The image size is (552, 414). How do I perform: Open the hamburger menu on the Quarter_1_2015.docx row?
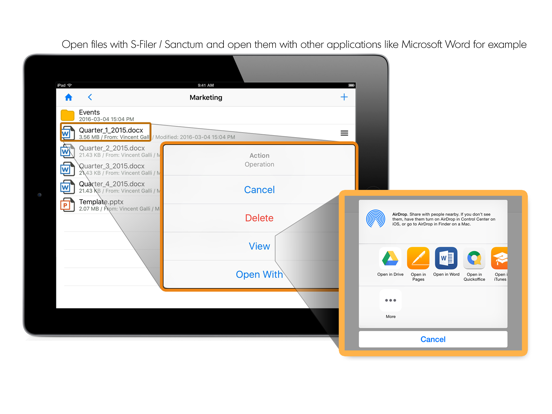point(344,133)
